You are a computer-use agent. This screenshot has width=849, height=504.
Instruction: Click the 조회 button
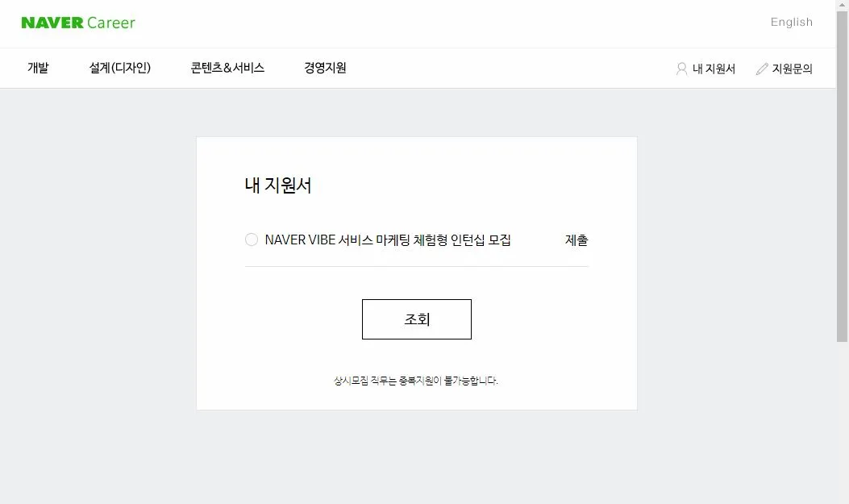(416, 319)
